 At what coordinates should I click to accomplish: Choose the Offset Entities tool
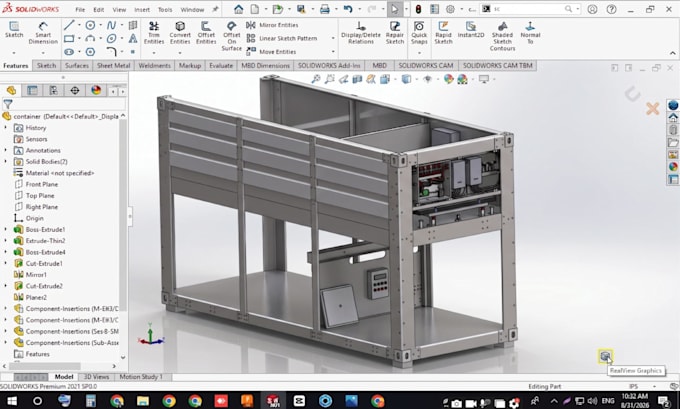tap(206, 33)
